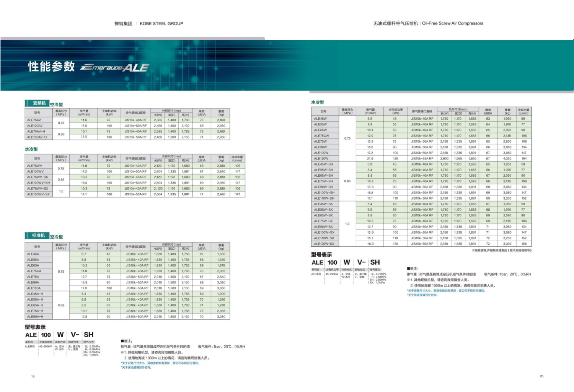Click the 性能参数 page title
The width and height of the screenshot is (574, 392).
pos(51,67)
